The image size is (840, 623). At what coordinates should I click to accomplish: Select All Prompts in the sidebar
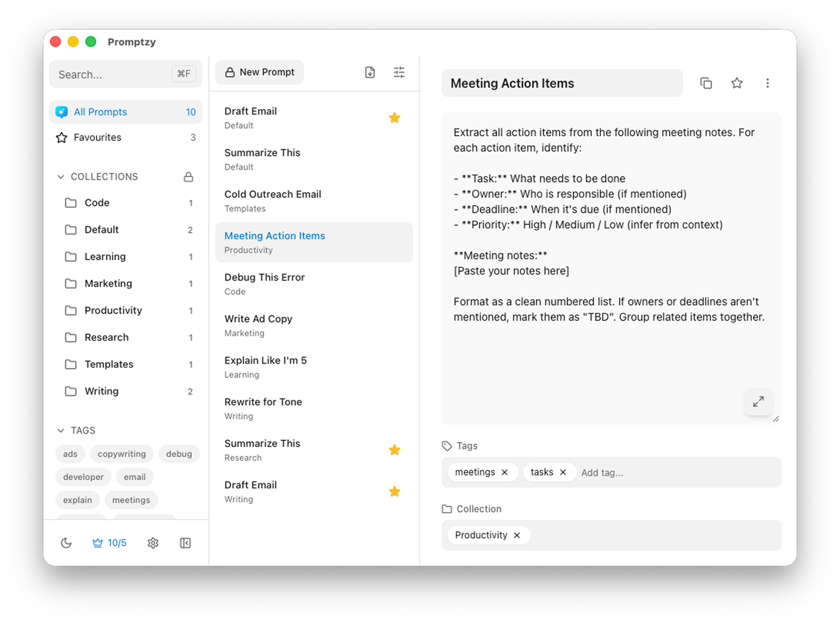point(100,112)
